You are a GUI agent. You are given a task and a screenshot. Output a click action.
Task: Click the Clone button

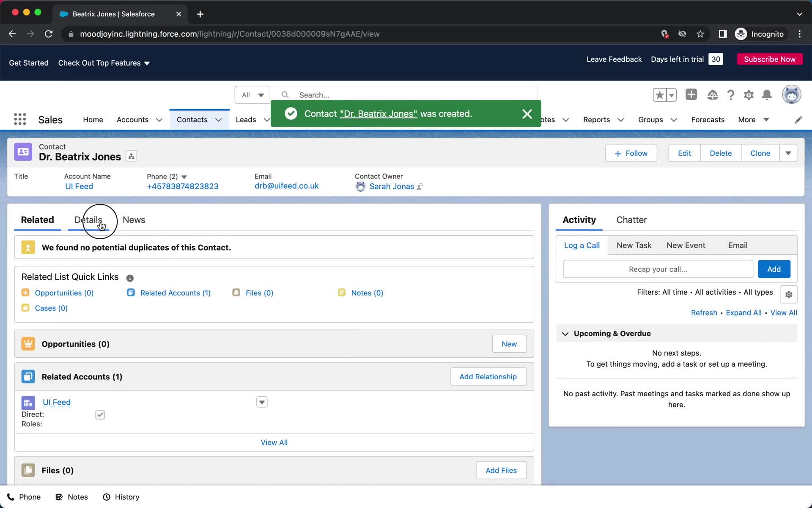point(760,153)
